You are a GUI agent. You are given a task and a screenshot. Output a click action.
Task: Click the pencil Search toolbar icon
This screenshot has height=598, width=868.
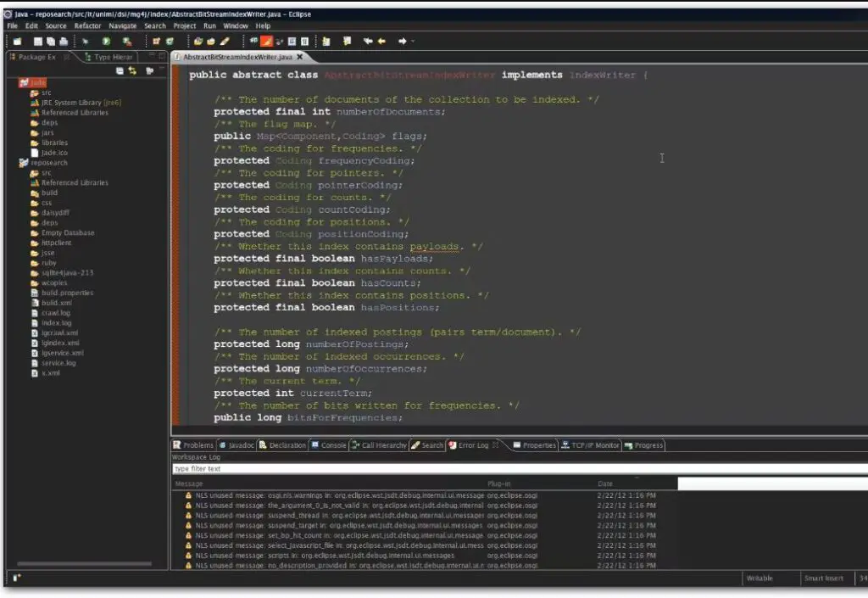coord(225,42)
